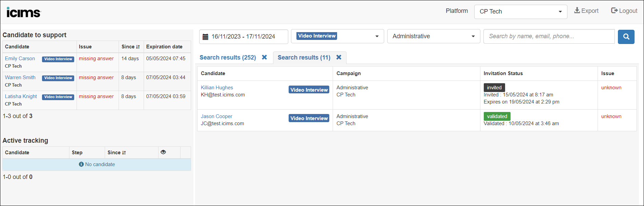Open the CP Tech platform dropdown
The image size is (644, 206).
tap(520, 12)
